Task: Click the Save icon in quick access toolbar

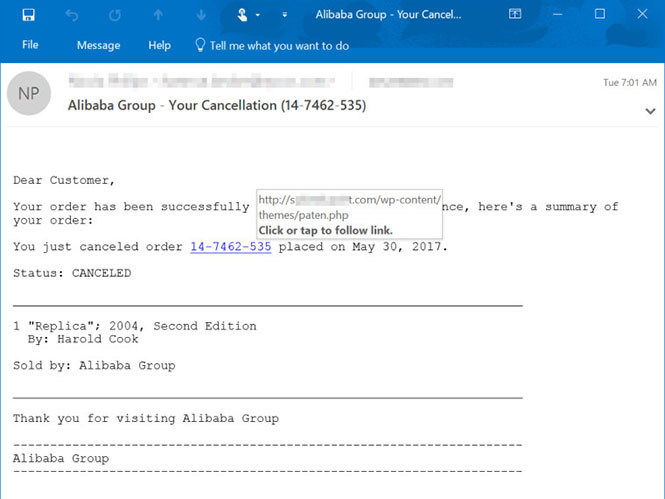Action: point(28,15)
